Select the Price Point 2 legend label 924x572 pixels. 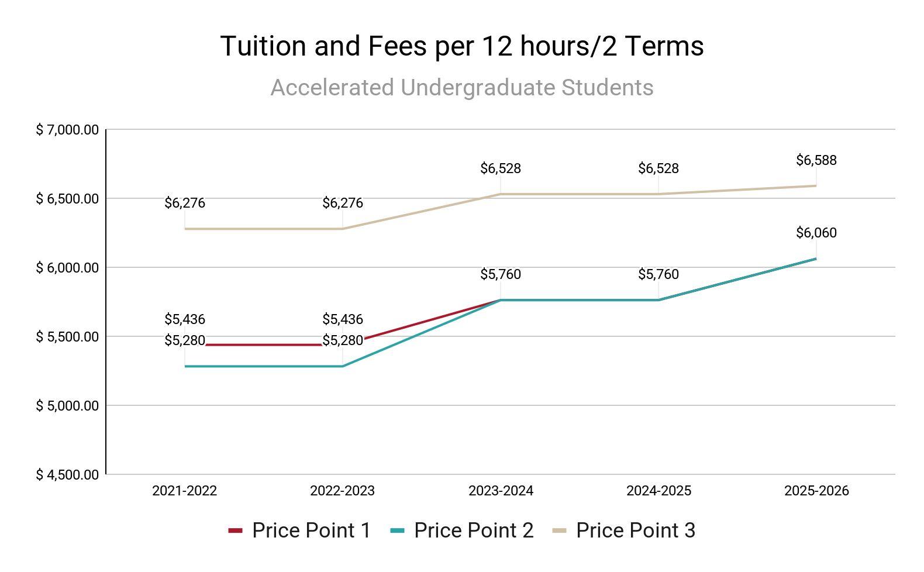pyautogui.click(x=473, y=530)
